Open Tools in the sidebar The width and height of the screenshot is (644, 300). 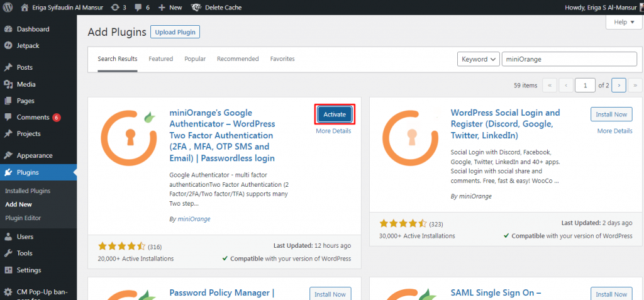pos(25,253)
